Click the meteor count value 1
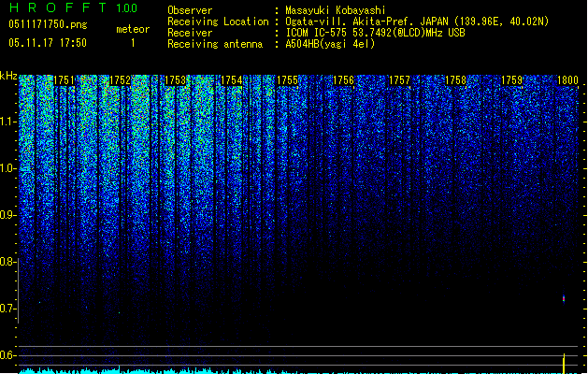This screenshot has height=374, width=588. coord(133,43)
